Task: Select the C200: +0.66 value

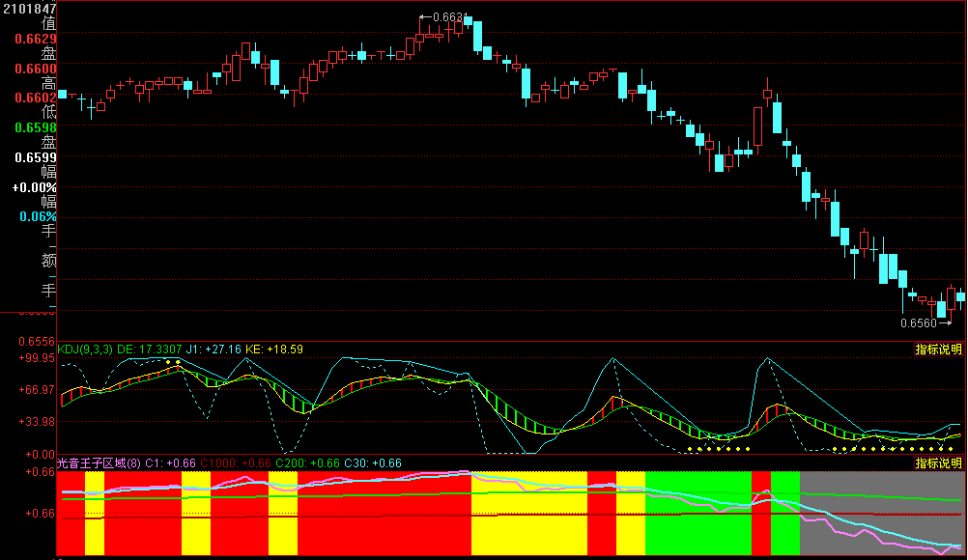Action: pyautogui.click(x=307, y=463)
